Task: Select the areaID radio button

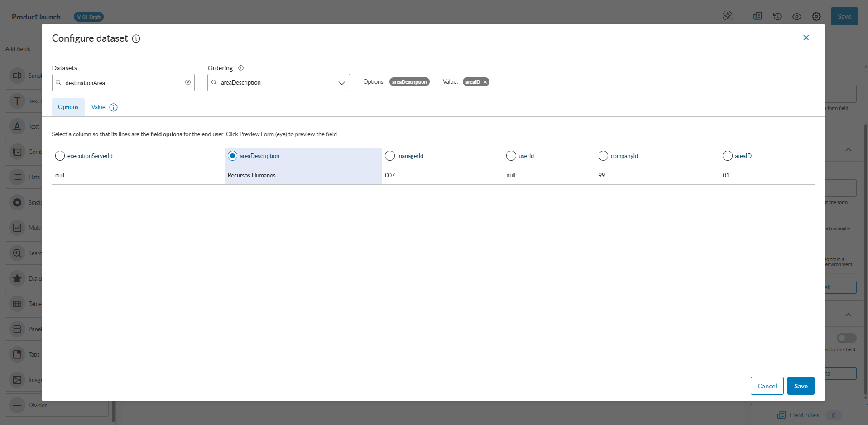Action: 728,156
